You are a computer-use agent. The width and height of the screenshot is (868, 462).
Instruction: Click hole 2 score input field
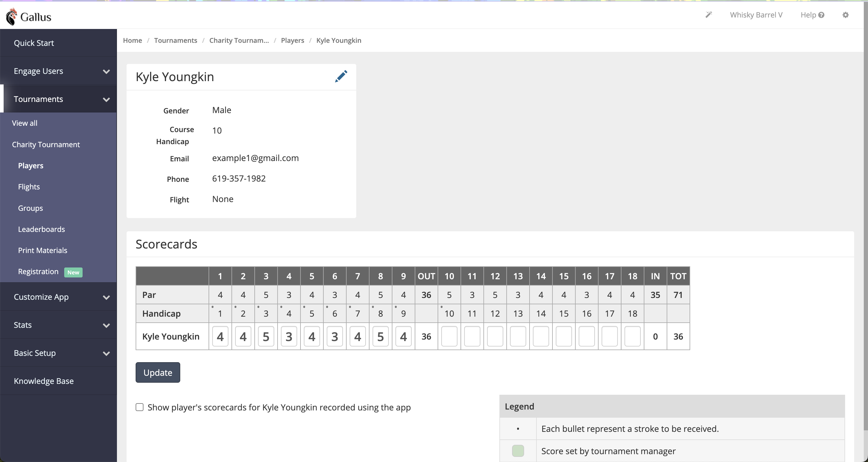[x=243, y=336]
